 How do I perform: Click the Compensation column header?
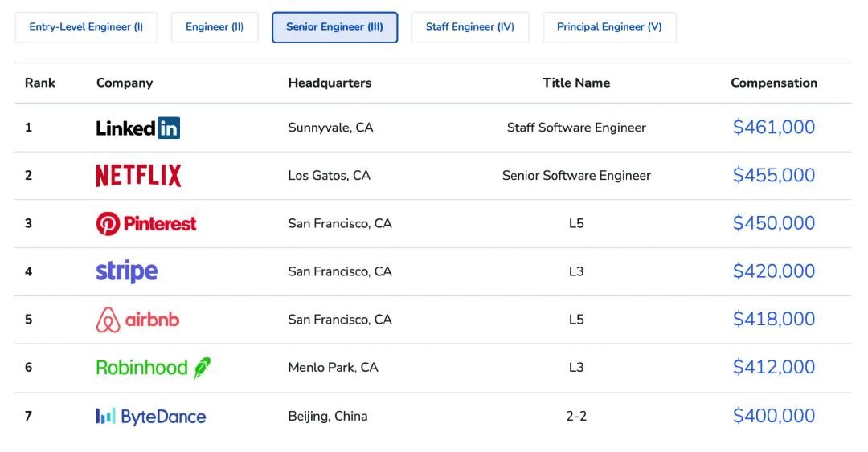pos(773,83)
